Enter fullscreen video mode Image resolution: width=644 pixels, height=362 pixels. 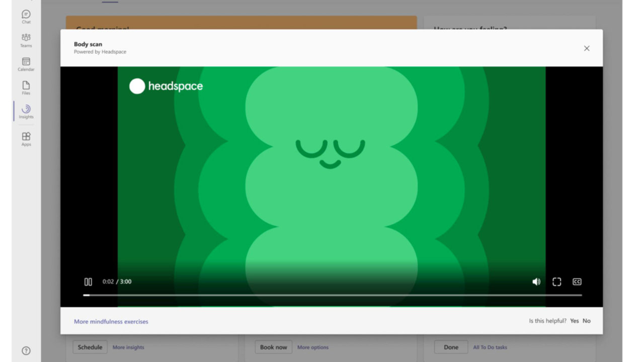click(x=556, y=282)
